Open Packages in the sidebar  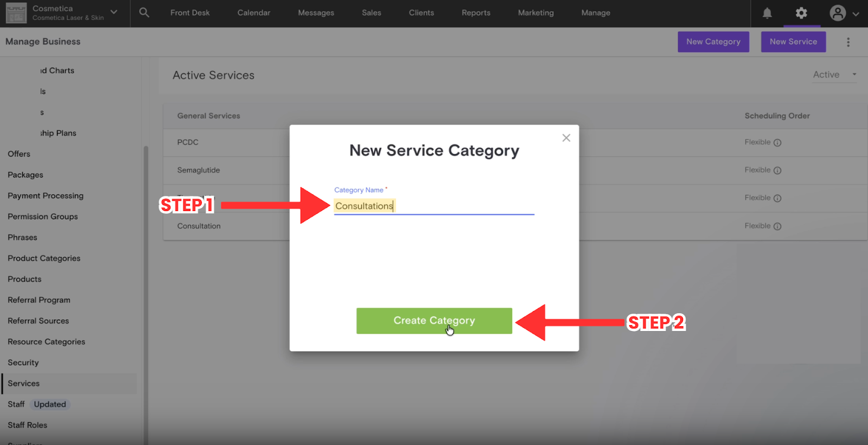25,175
